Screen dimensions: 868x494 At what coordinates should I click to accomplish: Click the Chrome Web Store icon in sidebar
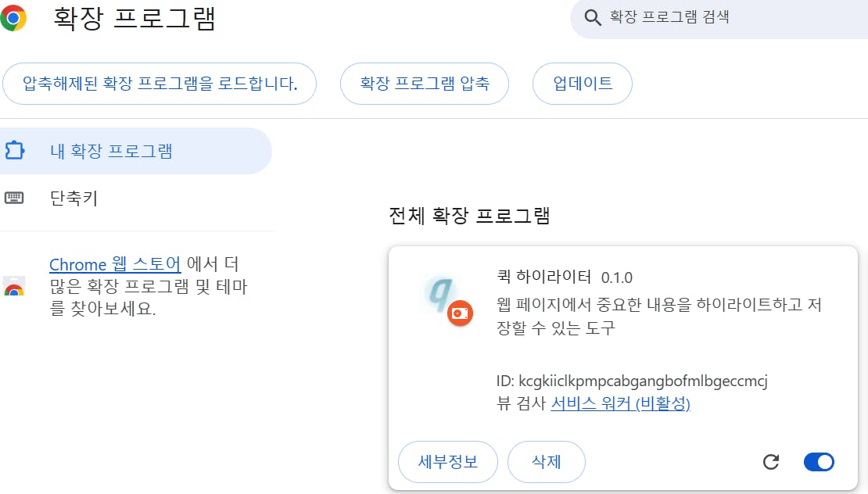point(14,286)
